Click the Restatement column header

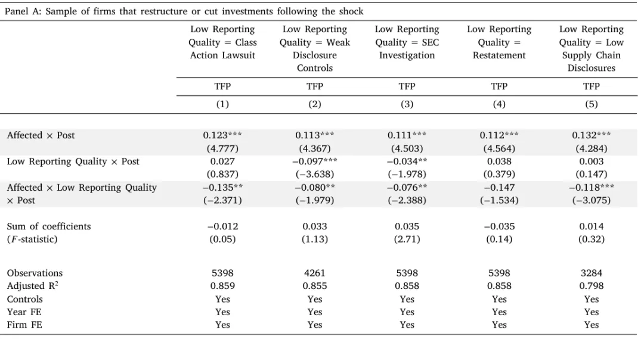[499, 42]
